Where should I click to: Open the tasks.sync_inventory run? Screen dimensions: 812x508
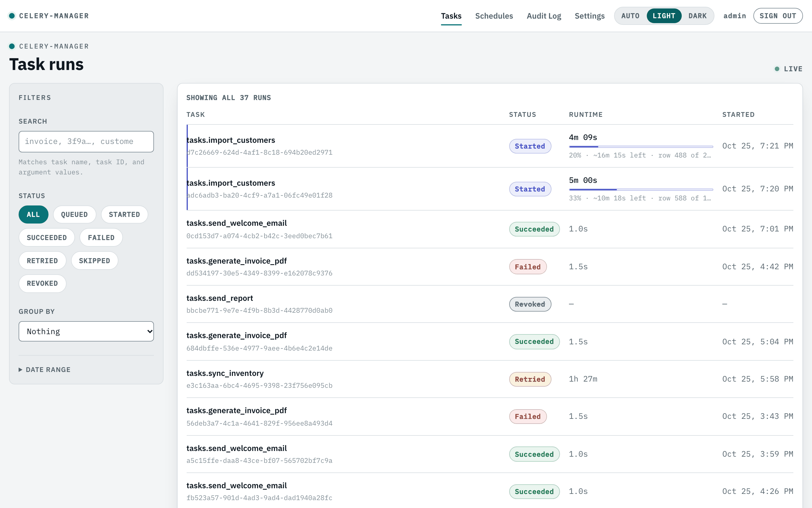(x=490, y=379)
